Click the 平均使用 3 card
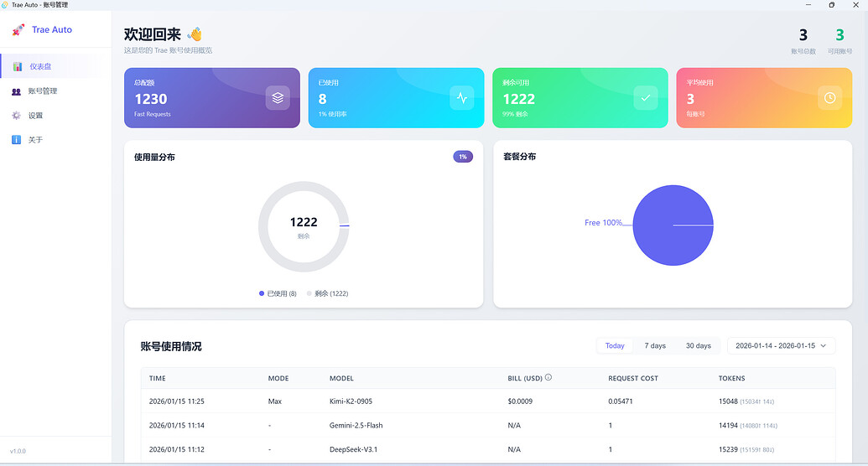 coord(764,98)
